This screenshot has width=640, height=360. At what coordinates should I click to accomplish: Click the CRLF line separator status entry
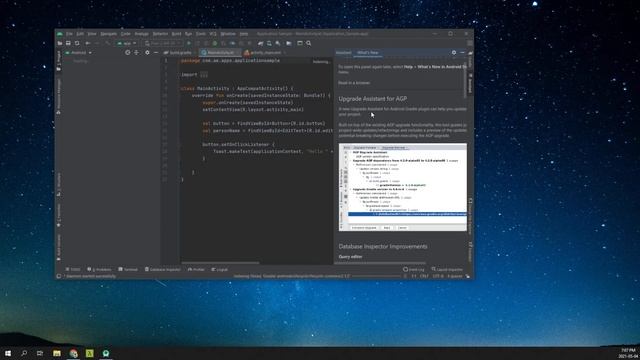424,276
